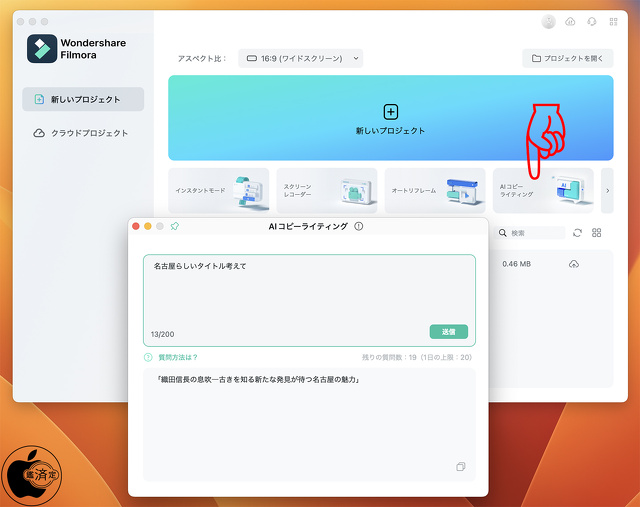This screenshot has width=640, height=507.
Task: Open クラウドプロジェクト in the sidebar
Action: click(x=81, y=133)
